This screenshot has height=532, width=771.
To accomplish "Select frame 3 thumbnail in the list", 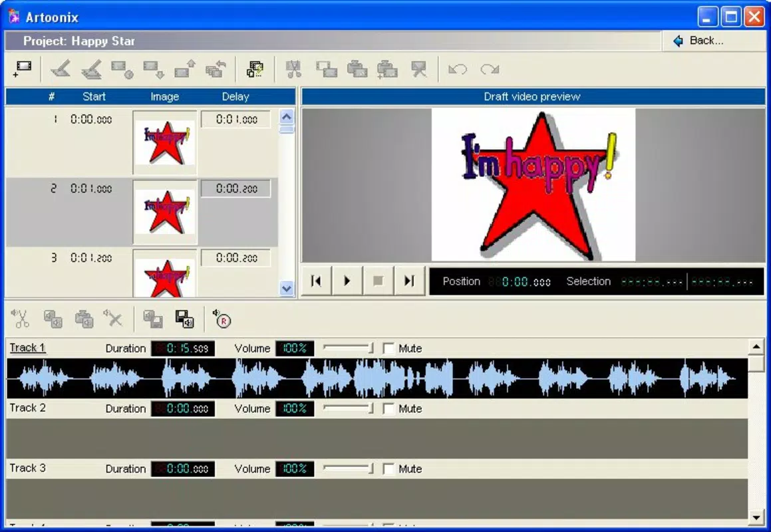I will click(165, 273).
